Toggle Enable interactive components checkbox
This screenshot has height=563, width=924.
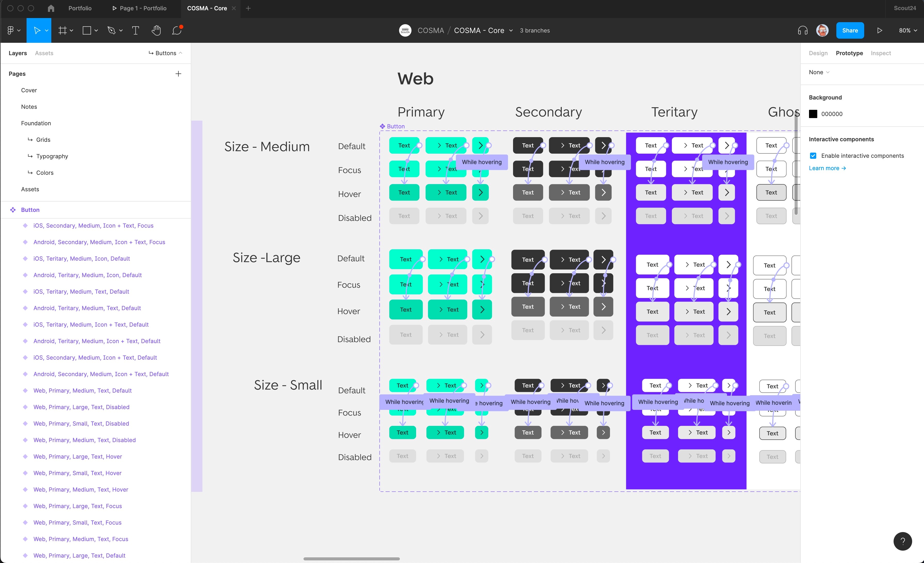point(813,155)
